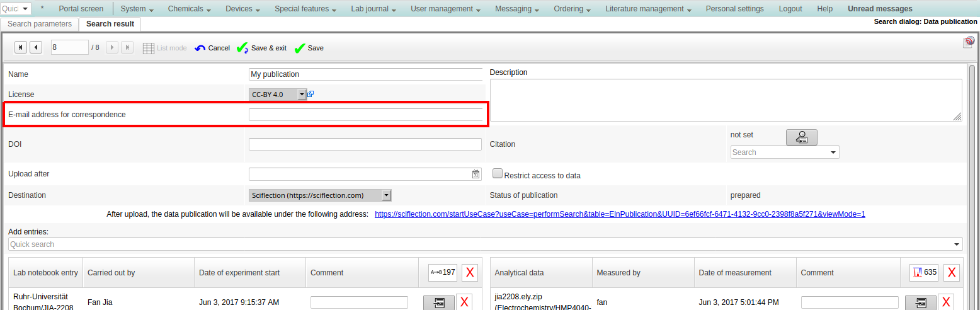Click the E-mail address for correspondence field

(x=365, y=115)
